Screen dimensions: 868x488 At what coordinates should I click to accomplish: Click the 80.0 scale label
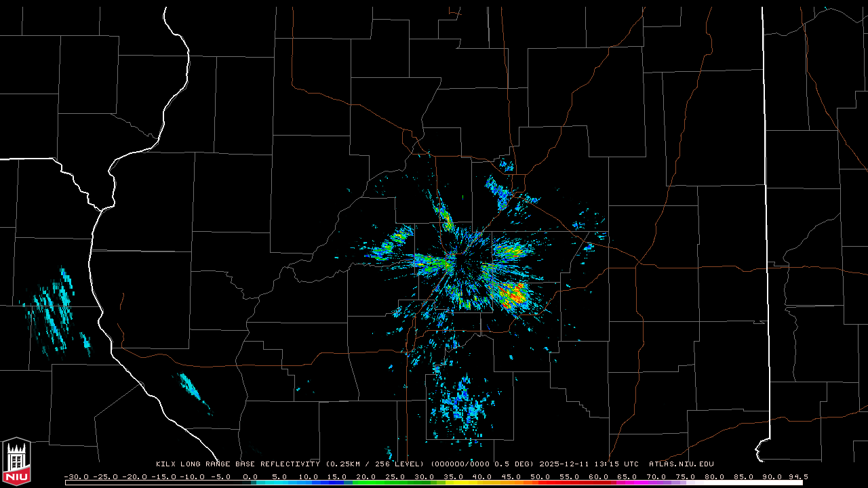point(715,476)
